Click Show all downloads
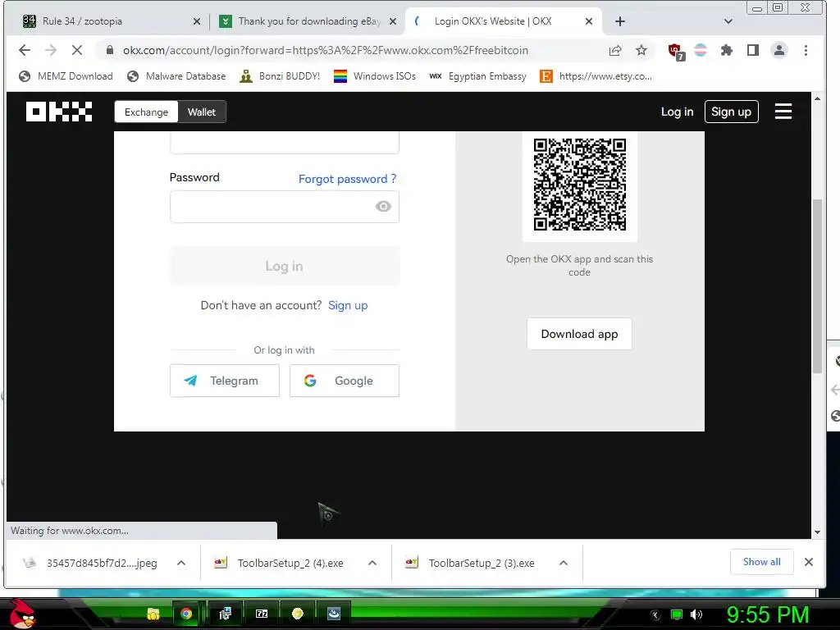Viewport: 840px width, 630px height. 761,562
